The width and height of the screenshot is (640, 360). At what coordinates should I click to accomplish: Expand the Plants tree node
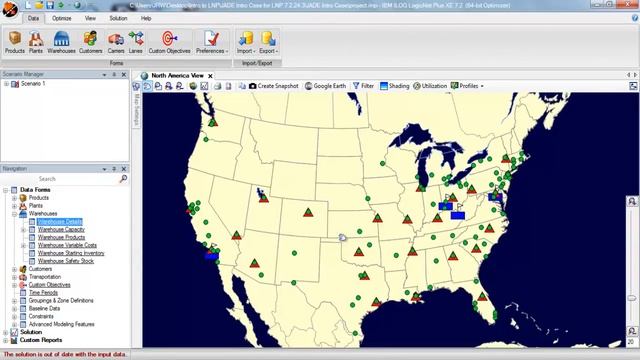[14, 206]
